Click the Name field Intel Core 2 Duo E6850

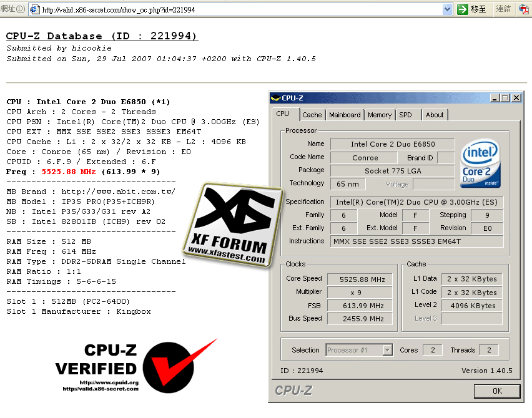coord(393,144)
